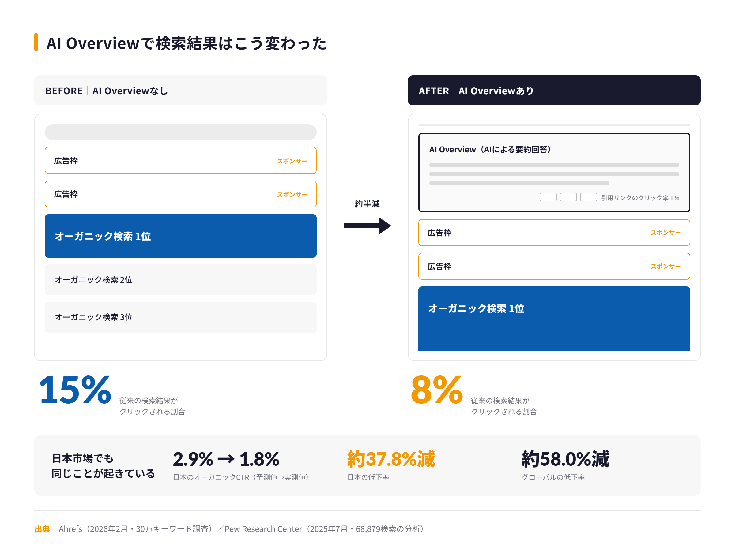Click the 'グローバルの低下率' caption
The image size is (735, 560).
[x=553, y=477]
